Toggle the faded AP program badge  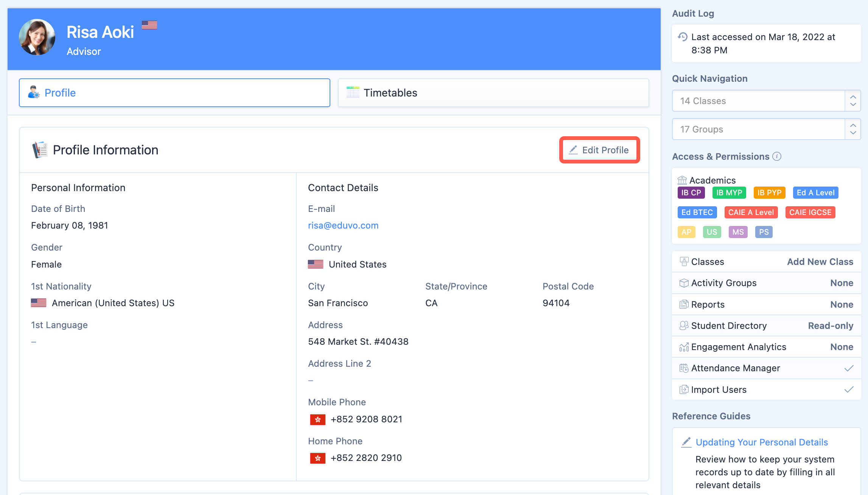tap(686, 232)
